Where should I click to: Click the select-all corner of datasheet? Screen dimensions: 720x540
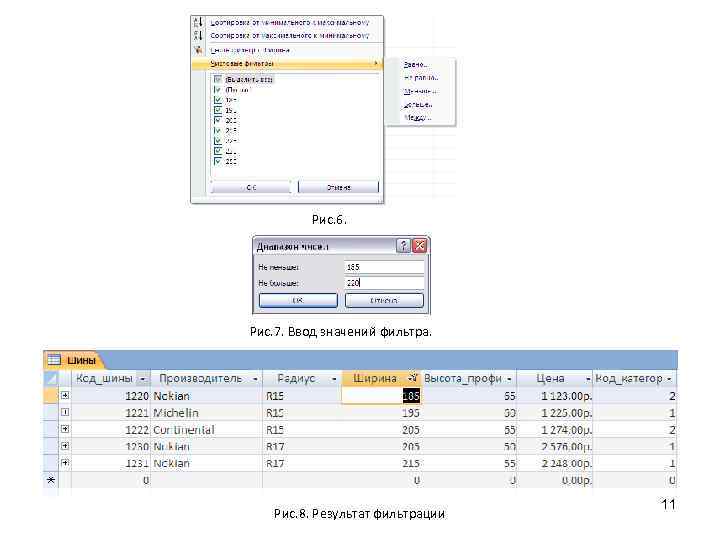pos(51,379)
